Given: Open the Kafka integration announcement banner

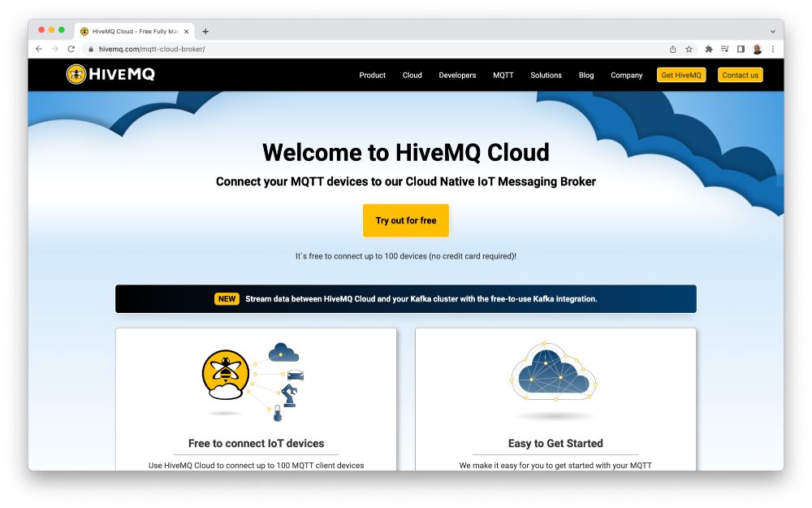Looking at the screenshot, I should (x=406, y=298).
